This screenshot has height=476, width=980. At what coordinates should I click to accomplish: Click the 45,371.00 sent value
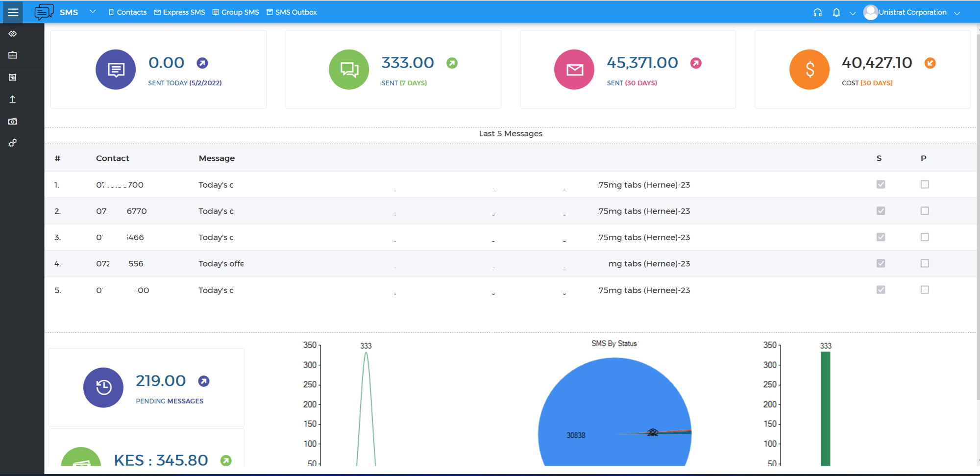click(x=642, y=63)
